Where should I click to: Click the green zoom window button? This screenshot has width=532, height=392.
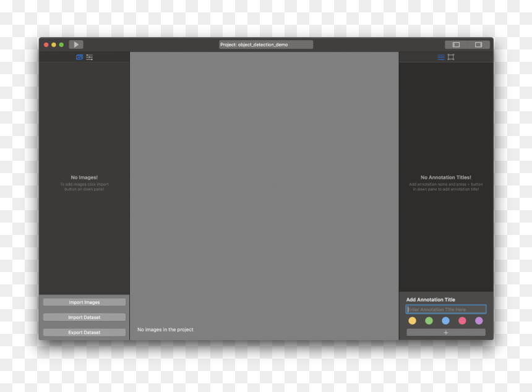61,45
